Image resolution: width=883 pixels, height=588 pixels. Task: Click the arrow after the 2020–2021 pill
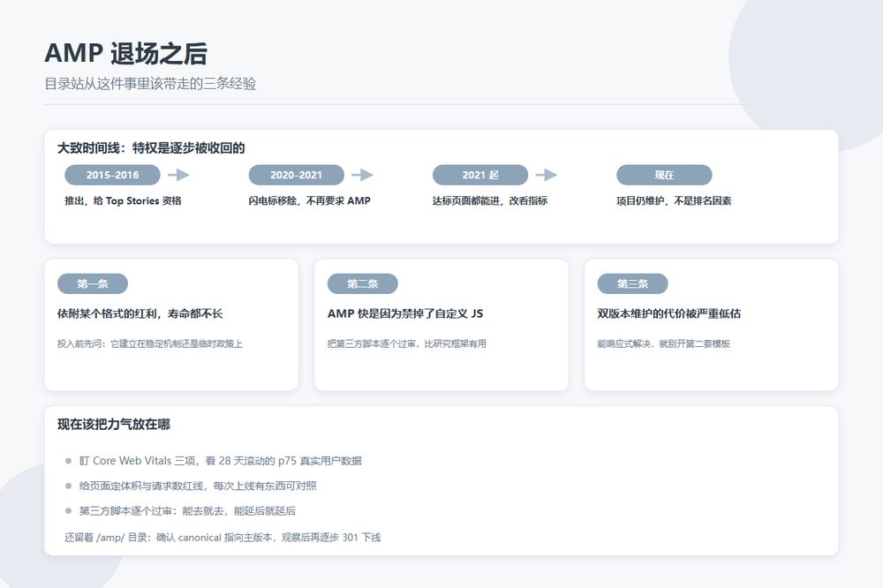(362, 175)
